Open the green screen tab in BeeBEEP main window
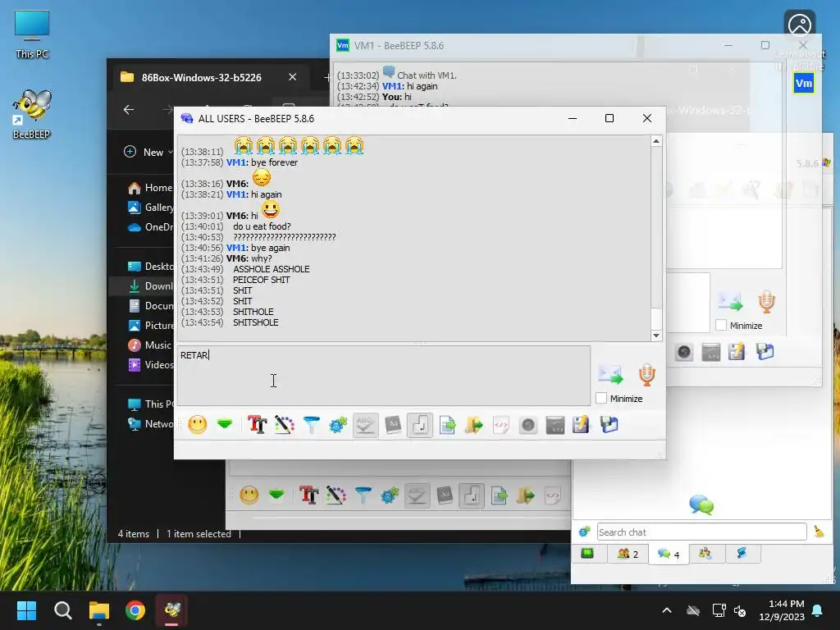The height and width of the screenshot is (630, 840). click(587, 554)
